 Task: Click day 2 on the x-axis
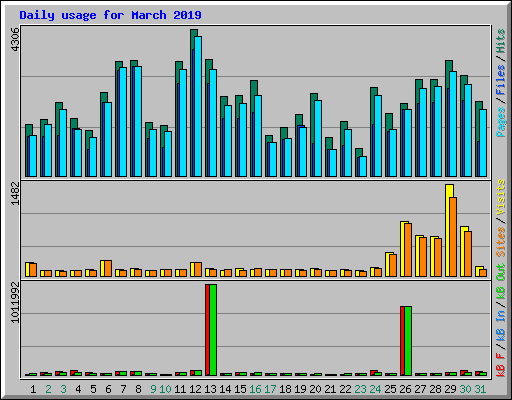[x=48, y=389]
